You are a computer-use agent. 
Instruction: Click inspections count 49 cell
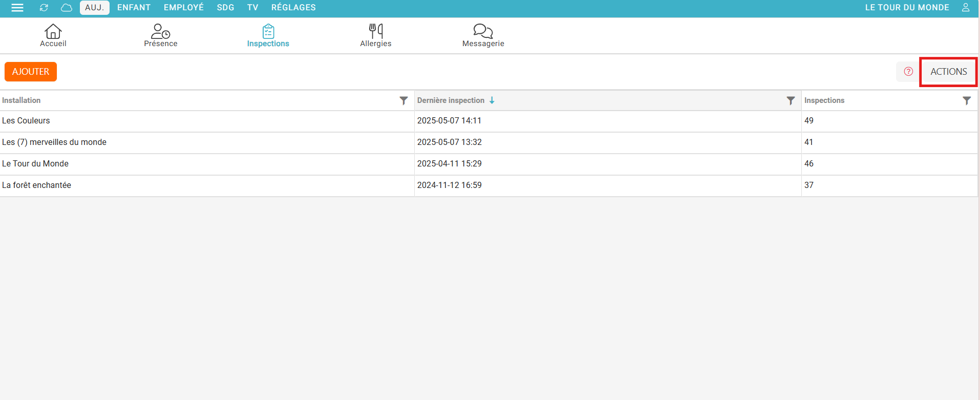[x=889, y=121]
